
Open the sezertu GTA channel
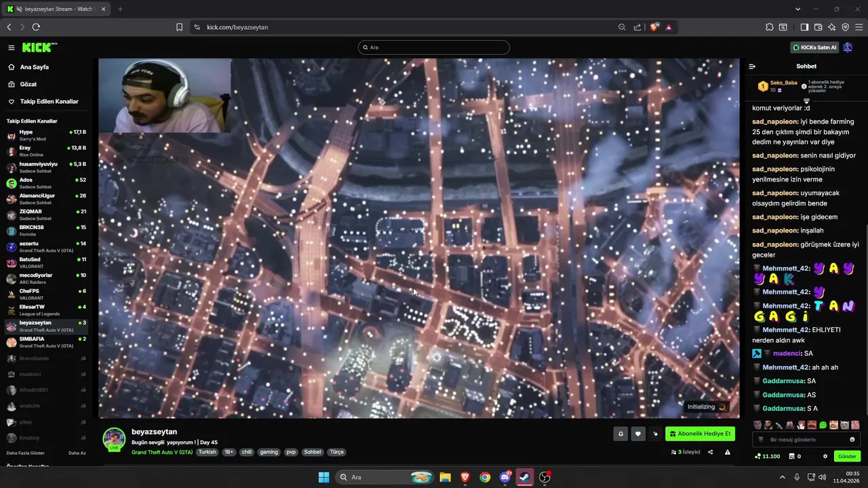47,246
